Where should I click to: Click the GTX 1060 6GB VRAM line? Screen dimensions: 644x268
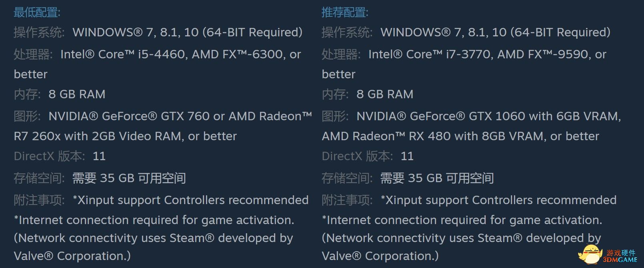pos(471,116)
